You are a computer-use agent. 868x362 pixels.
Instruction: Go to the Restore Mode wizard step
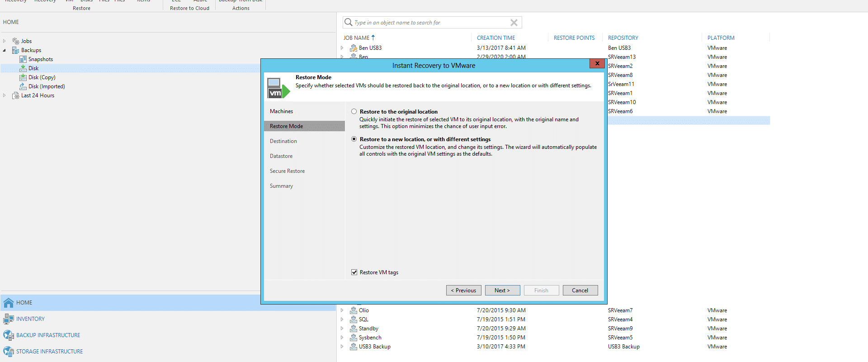click(304, 126)
